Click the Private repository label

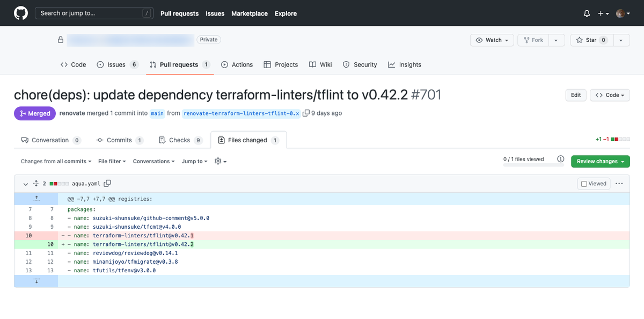pos(209,40)
